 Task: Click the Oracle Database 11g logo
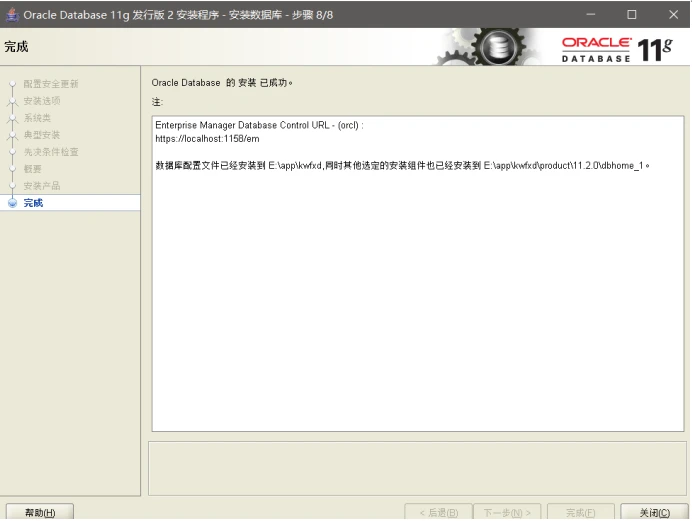point(617,49)
